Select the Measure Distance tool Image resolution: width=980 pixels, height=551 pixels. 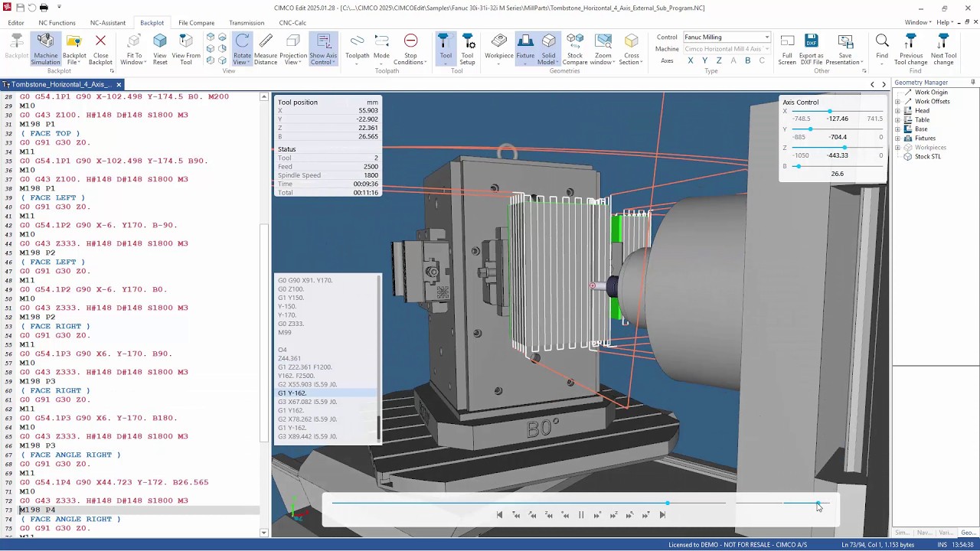point(266,49)
